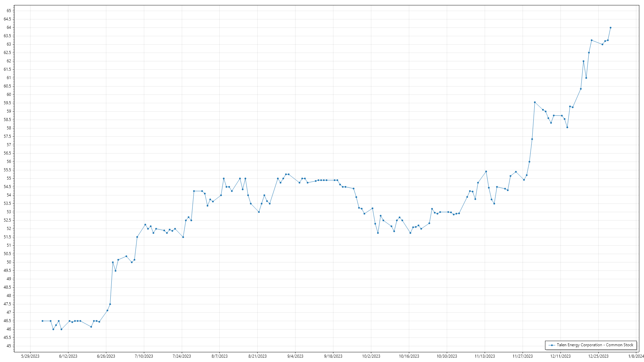
Task: Click the highest data point at 64
Action: pyautogui.click(x=610, y=28)
